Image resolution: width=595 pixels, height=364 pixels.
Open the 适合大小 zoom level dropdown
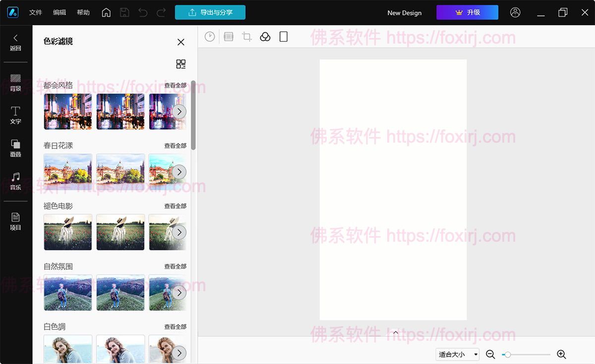[457, 354]
